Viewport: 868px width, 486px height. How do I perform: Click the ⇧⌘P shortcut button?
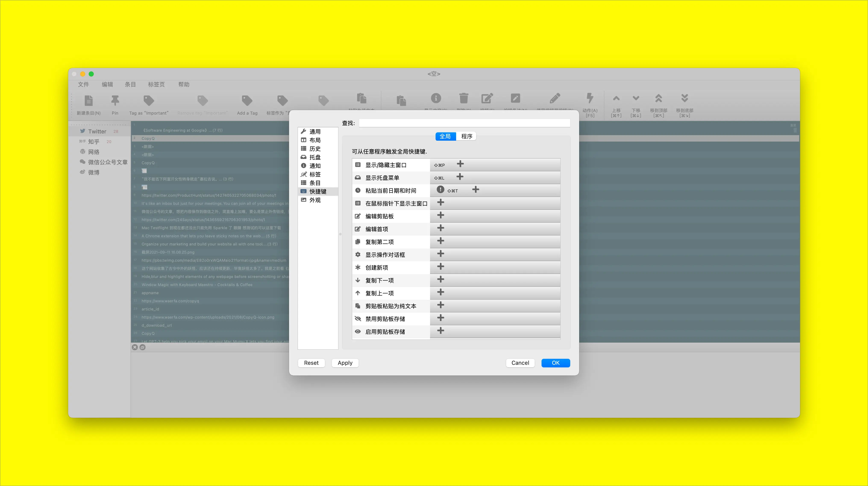point(439,165)
